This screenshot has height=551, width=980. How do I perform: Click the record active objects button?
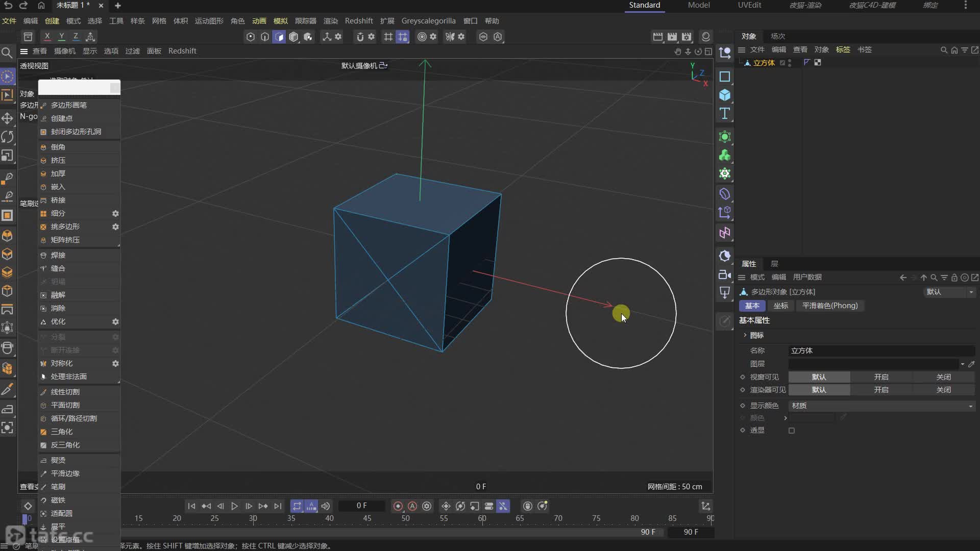pos(398,506)
